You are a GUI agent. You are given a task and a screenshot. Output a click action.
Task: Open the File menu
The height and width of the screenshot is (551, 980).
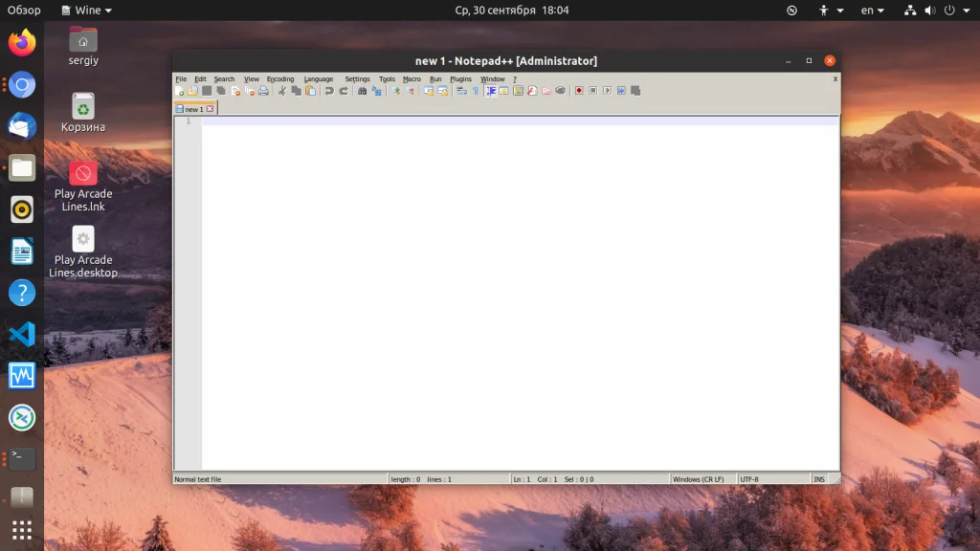click(x=181, y=79)
